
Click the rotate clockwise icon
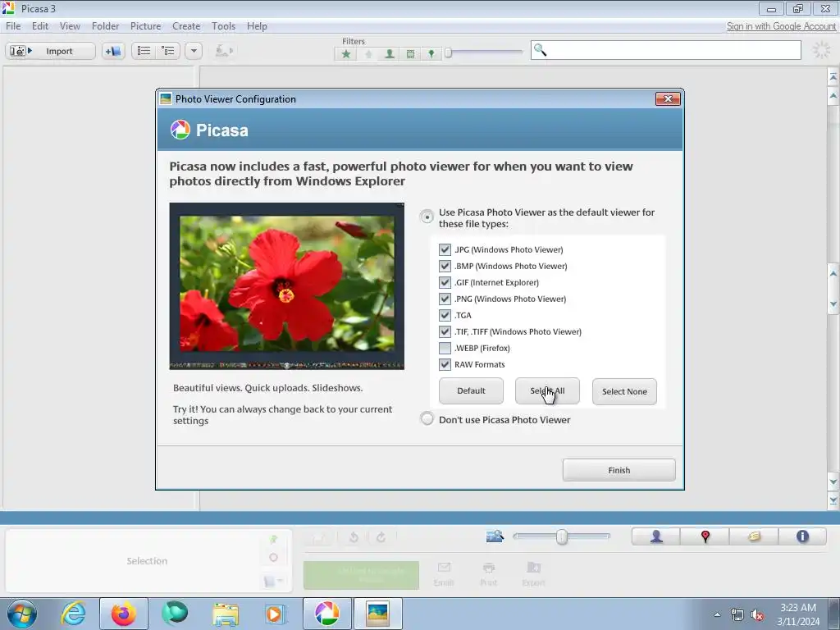[x=381, y=537]
